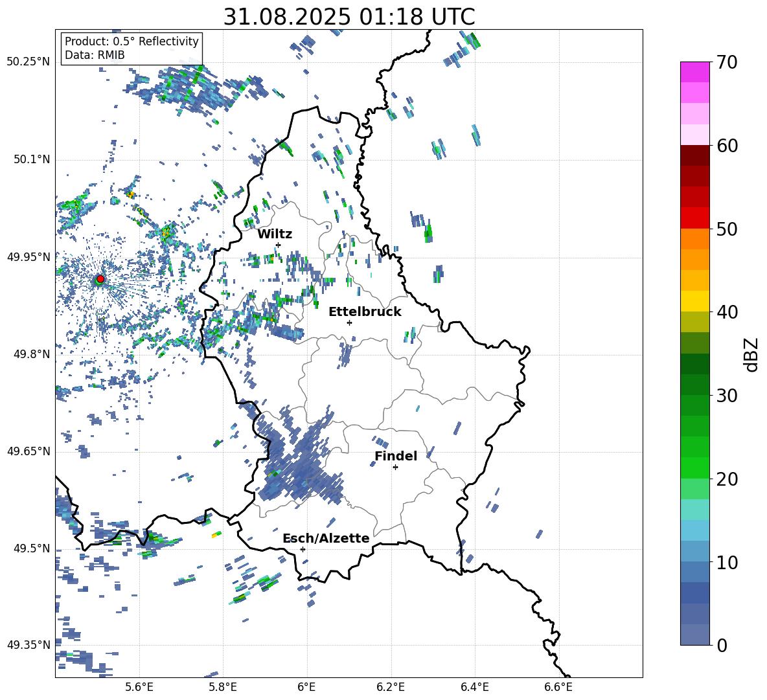Click the dBZ colorbar axis label
Image resolution: width=767 pixels, height=700 pixels.
[x=752, y=354]
